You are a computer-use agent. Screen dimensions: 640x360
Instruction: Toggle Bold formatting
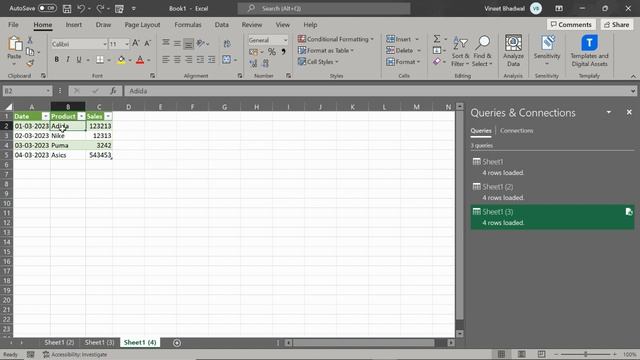(x=56, y=60)
